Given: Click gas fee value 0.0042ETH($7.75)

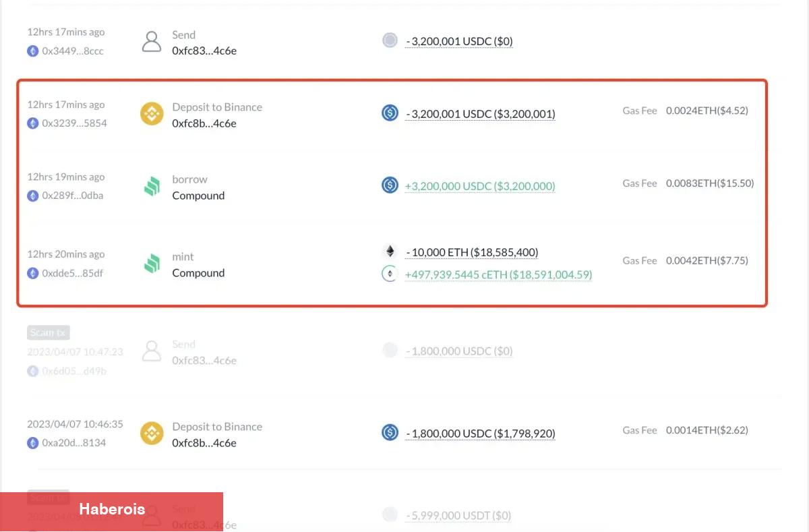Looking at the screenshot, I should coord(707,260).
